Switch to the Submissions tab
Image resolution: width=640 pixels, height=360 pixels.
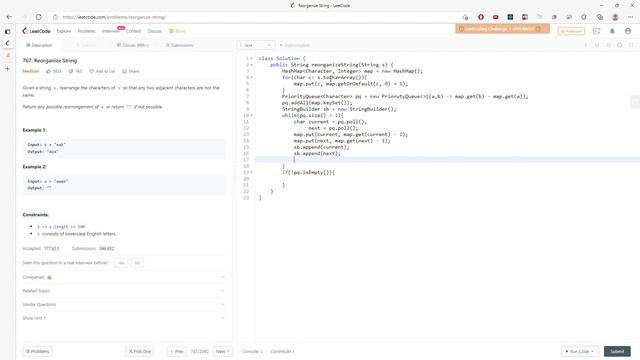pos(180,45)
